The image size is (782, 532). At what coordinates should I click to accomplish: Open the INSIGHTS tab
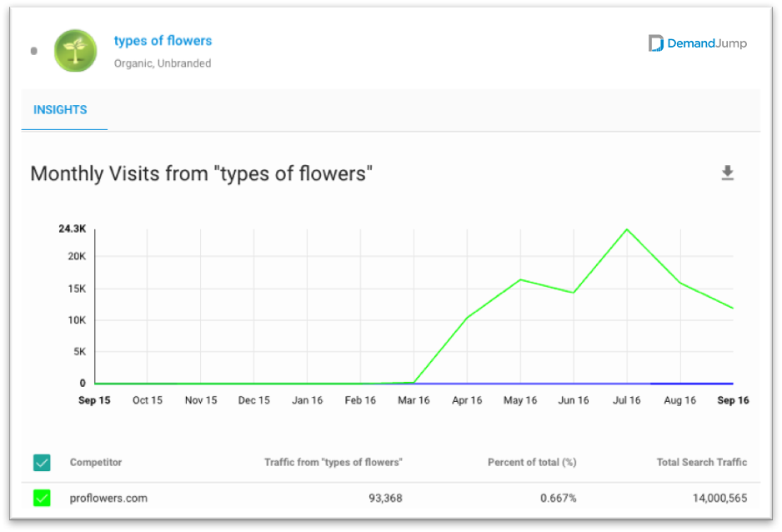60,110
